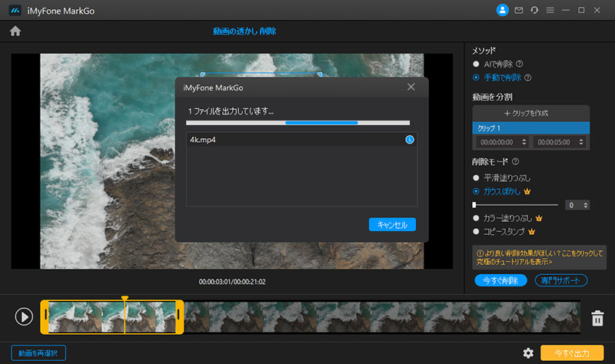This screenshot has height=364, width=615.
Task: Click help icon next to AIで削除
Action: pyautogui.click(x=520, y=65)
